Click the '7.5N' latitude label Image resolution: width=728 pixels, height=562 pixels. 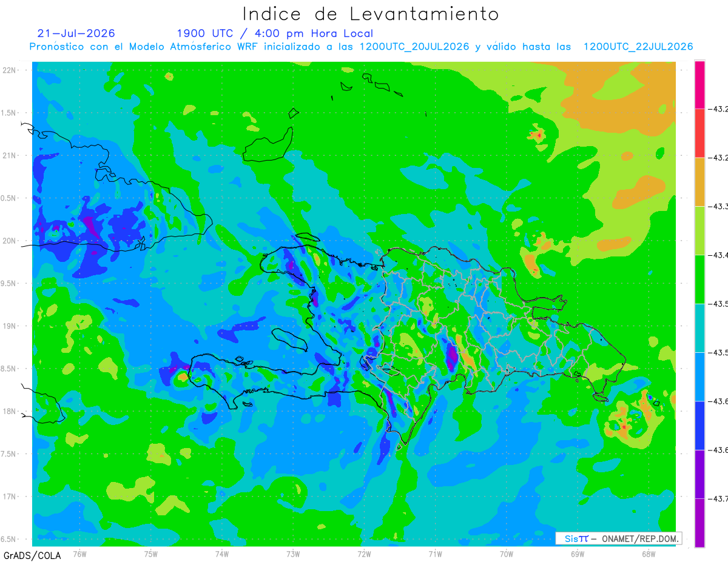tap(9, 454)
